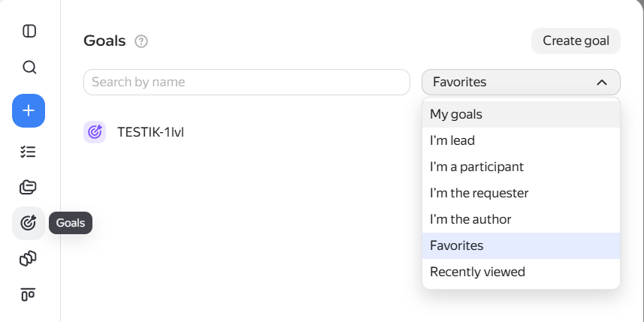Select the Goals target icon in sidebar
Viewport: 644px width, 322px height.
[29, 223]
